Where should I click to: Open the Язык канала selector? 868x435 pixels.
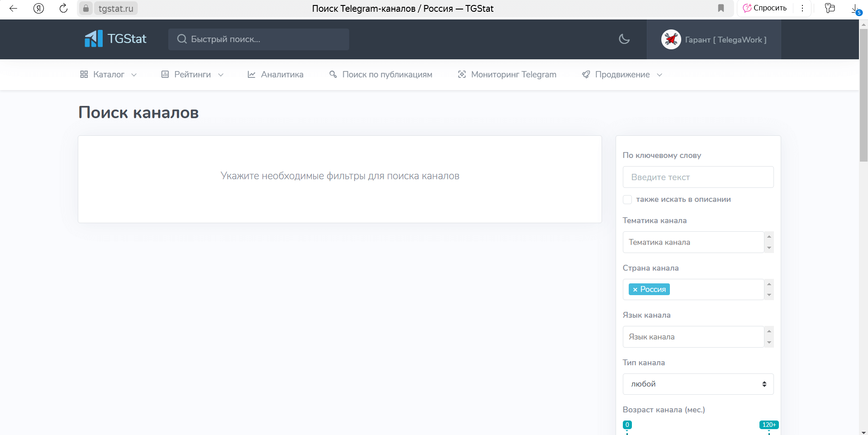click(693, 337)
